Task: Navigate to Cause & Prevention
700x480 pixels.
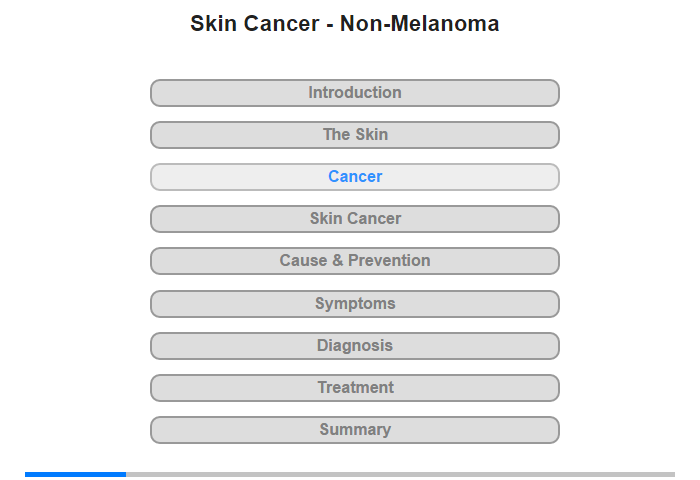Action: click(355, 261)
